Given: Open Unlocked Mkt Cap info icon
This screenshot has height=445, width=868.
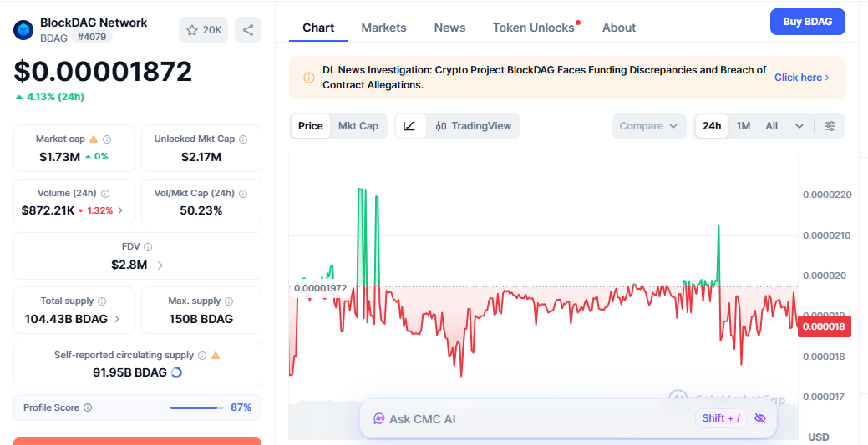Looking at the screenshot, I should pyautogui.click(x=243, y=139).
